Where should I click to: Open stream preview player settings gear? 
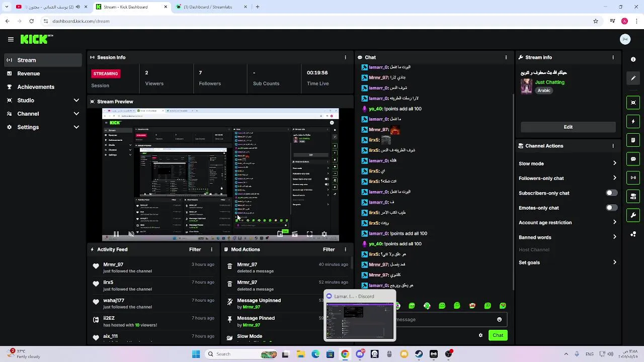click(324, 234)
